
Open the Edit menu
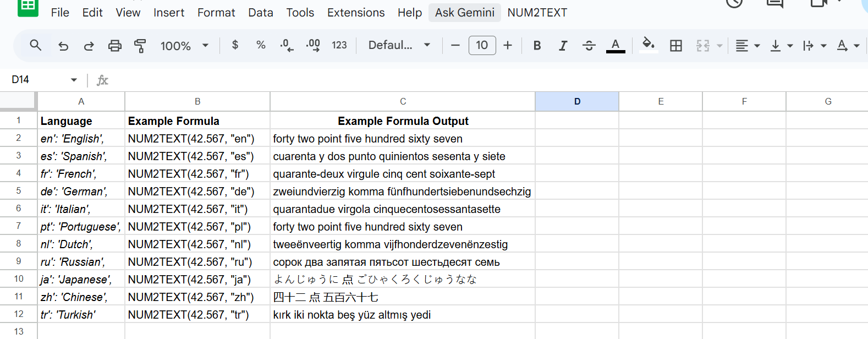[x=92, y=12]
